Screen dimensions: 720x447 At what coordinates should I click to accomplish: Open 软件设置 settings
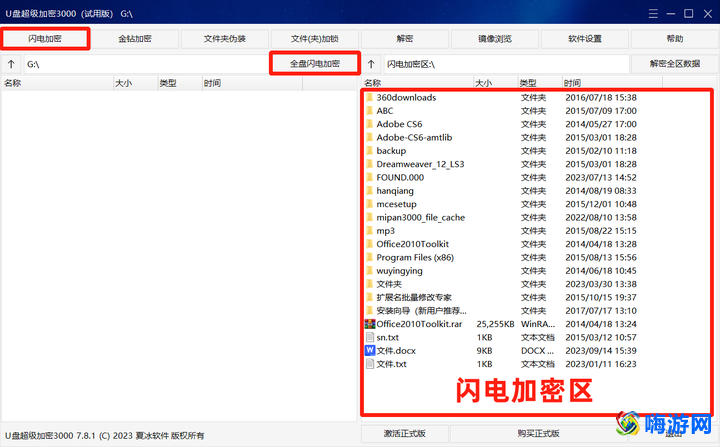[585, 39]
